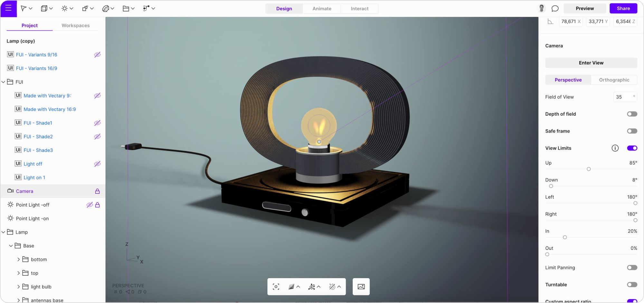Click the Field of View value field
Image resolution: width=644 pixels, height=303 pixels.
(624, 97)
